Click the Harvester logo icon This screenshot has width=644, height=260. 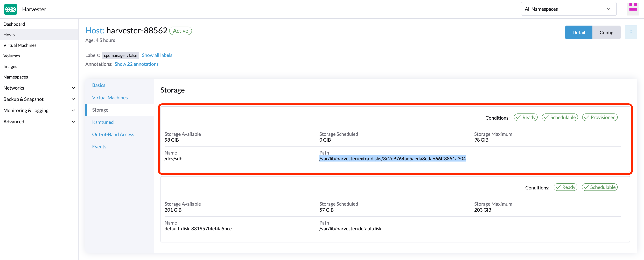(x=11, y=9)
